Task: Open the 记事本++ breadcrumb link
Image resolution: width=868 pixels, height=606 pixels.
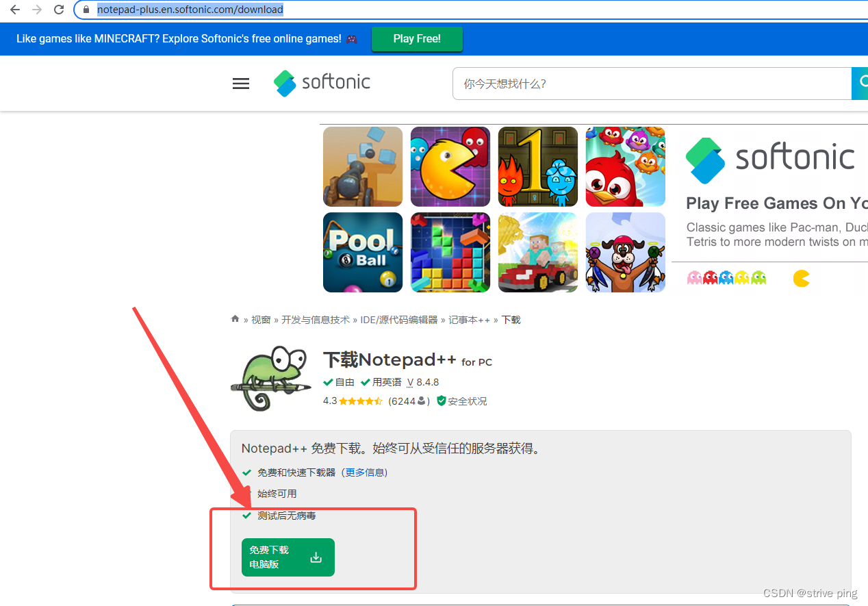Action: tap(470, 320)
